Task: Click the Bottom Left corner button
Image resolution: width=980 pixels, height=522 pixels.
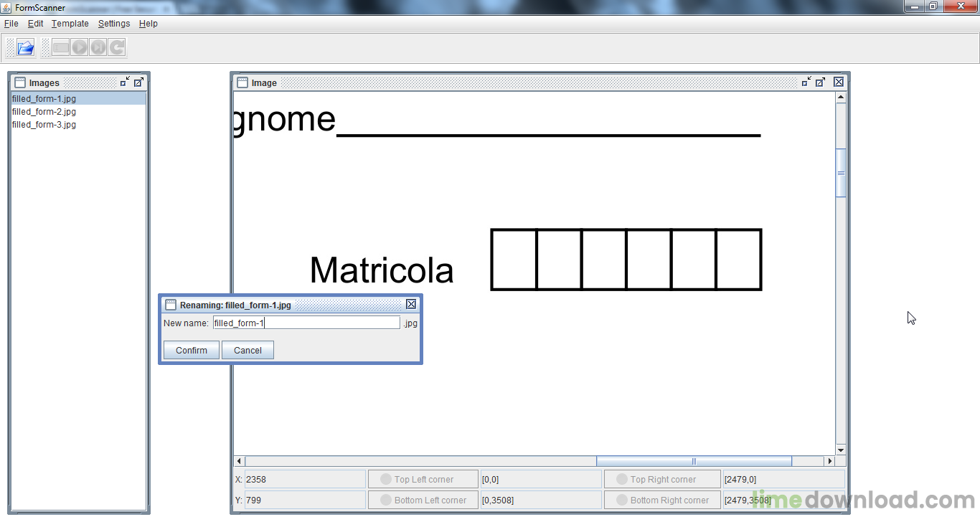Action: [423, 500]
